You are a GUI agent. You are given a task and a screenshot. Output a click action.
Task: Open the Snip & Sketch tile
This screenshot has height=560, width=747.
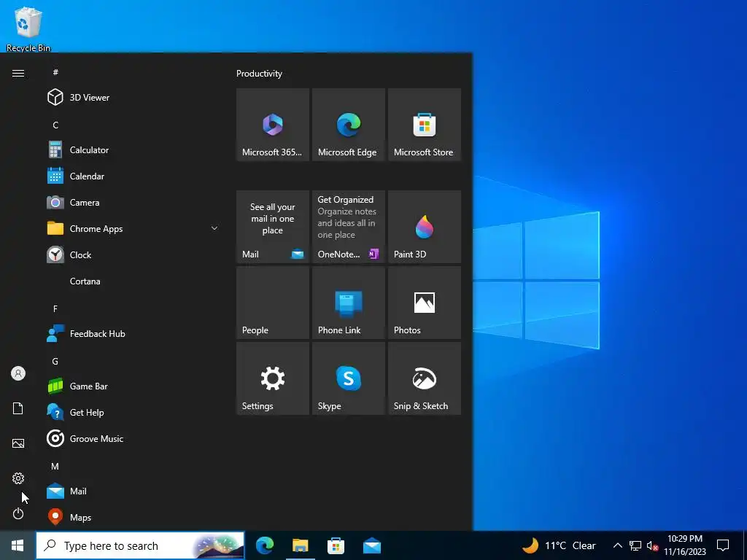pos(425,378)
